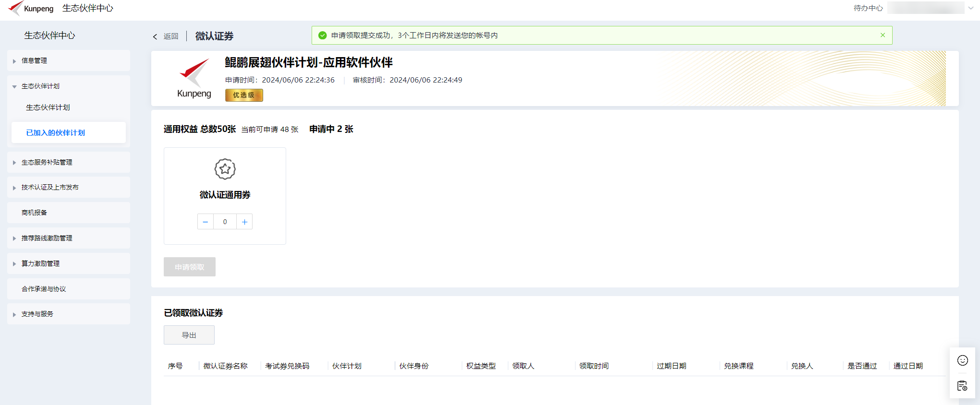The image size is (980, 405).
Task: Click the 序号 column header
Action: tap(175, 366)
